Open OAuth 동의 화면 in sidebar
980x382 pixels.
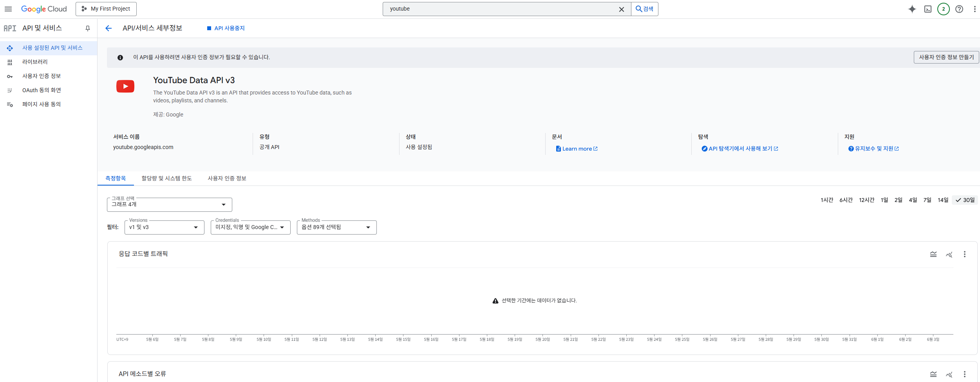pos(49,90)
